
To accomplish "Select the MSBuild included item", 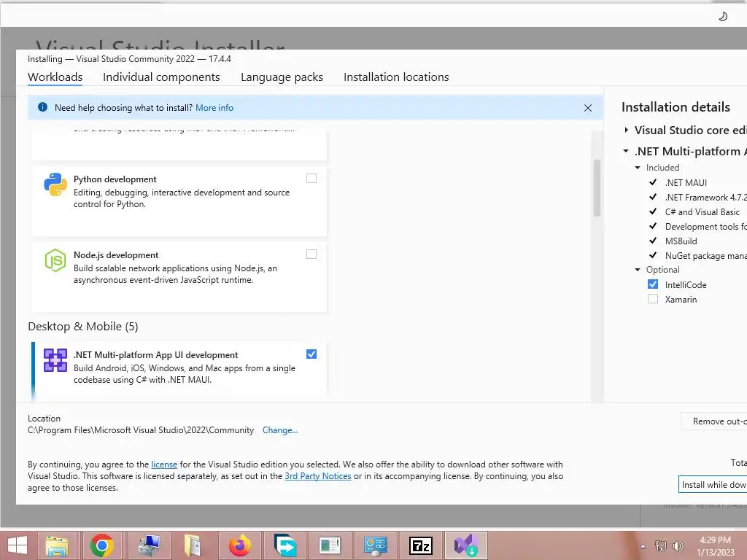I will pyautogui.click(x=681, y=241).
